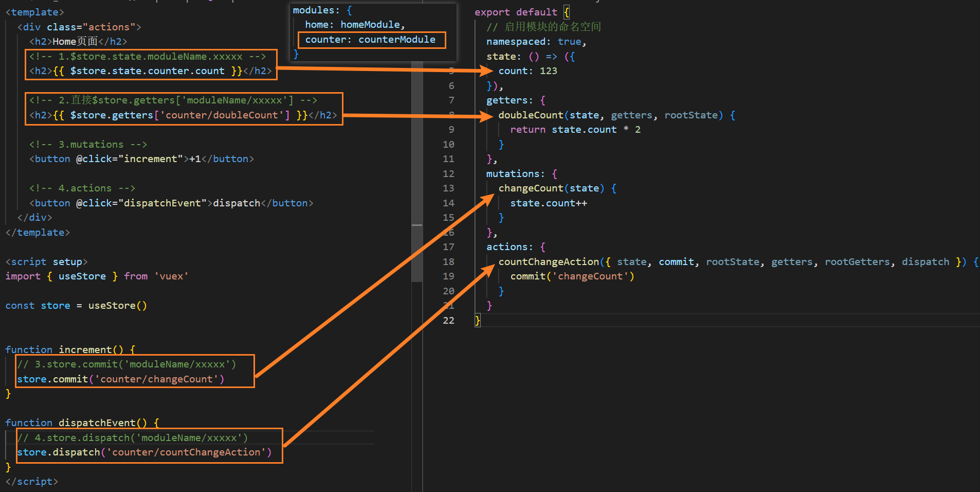Click the '<button @click="increment">+1' line
Image resolution: width=980 pixels, height=492 pixels.
pyautogui.click(x=142, y=159)
